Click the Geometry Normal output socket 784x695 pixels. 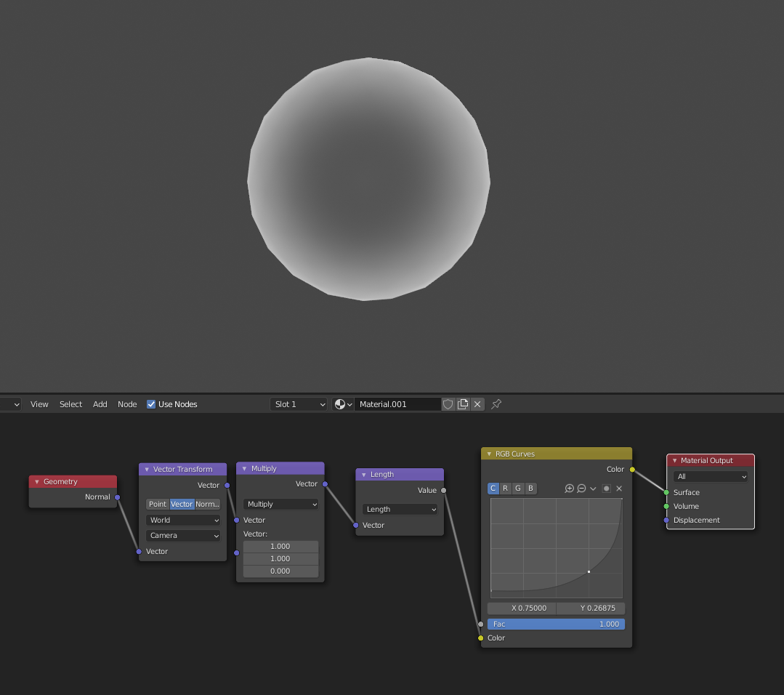118,497
